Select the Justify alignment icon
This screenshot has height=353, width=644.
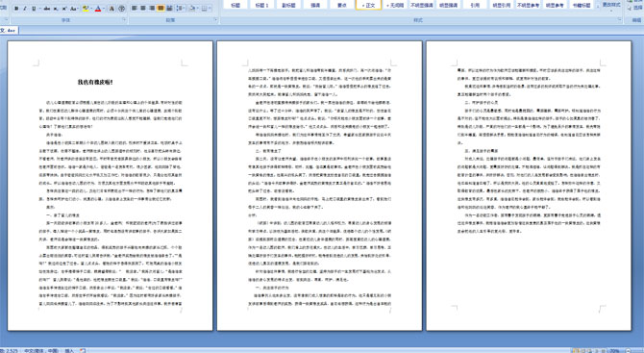point(161,9)
